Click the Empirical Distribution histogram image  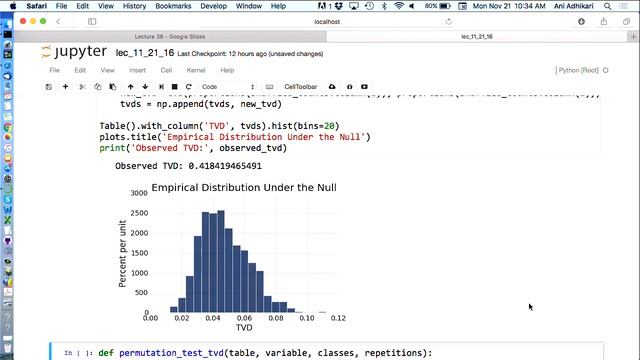(232, 257)
